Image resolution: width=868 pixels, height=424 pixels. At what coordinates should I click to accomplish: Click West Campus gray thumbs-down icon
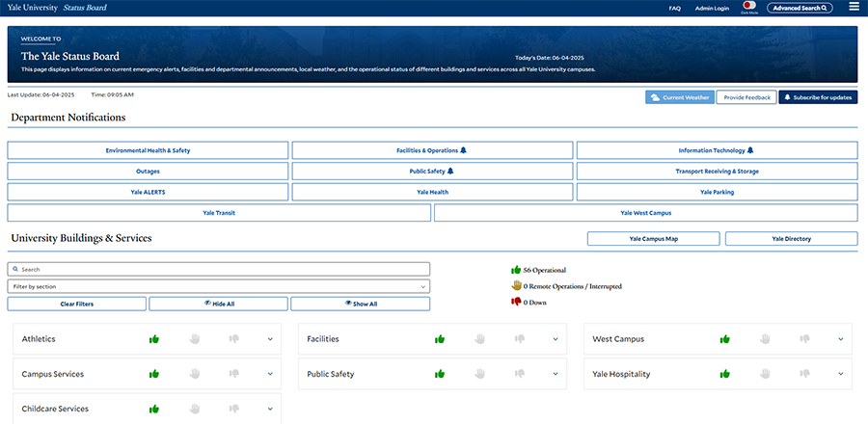804,339
